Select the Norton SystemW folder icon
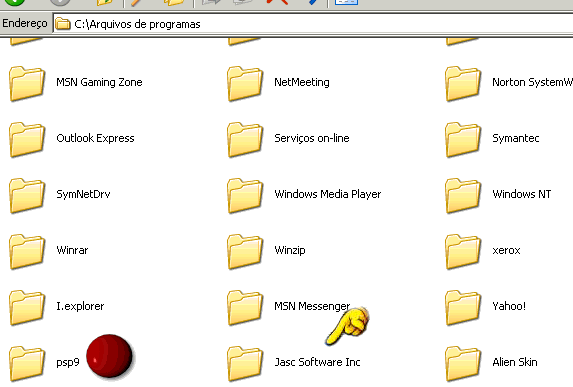 [x=463, y=83]
